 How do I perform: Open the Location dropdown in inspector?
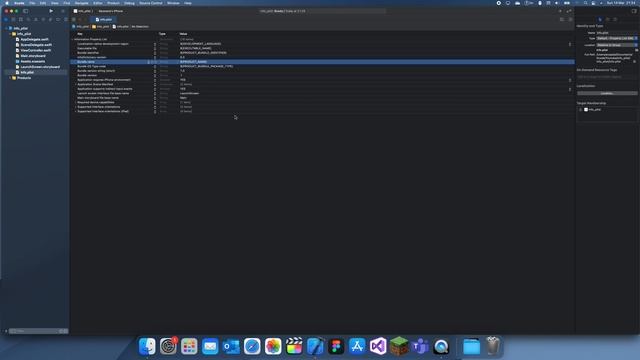tap(617, 45)
